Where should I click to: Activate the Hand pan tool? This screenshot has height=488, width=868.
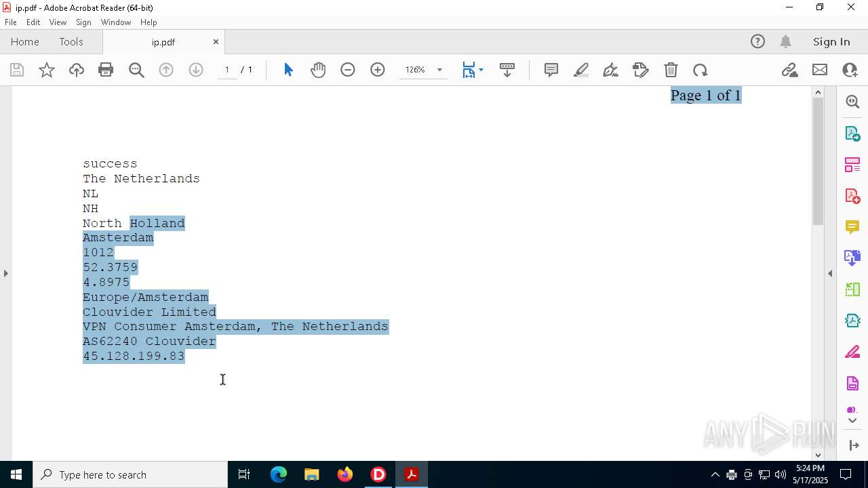coord(318,70)
